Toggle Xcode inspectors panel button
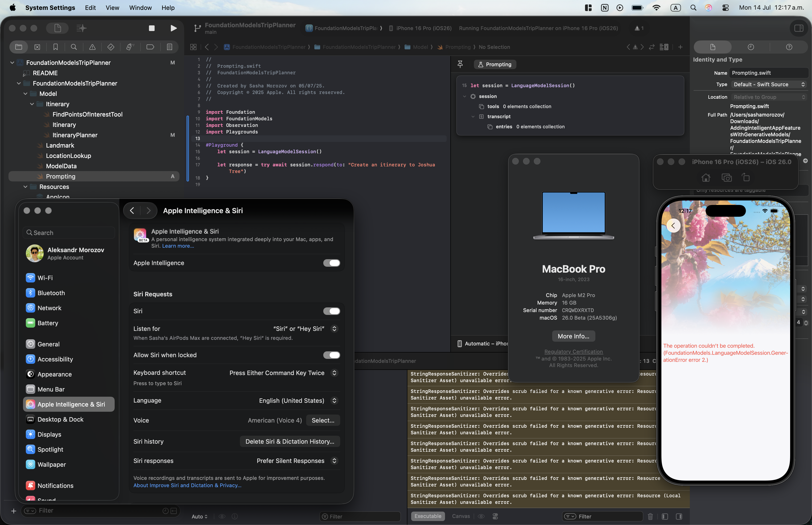This screenshot has width=812, height=525. click(799, 28)
